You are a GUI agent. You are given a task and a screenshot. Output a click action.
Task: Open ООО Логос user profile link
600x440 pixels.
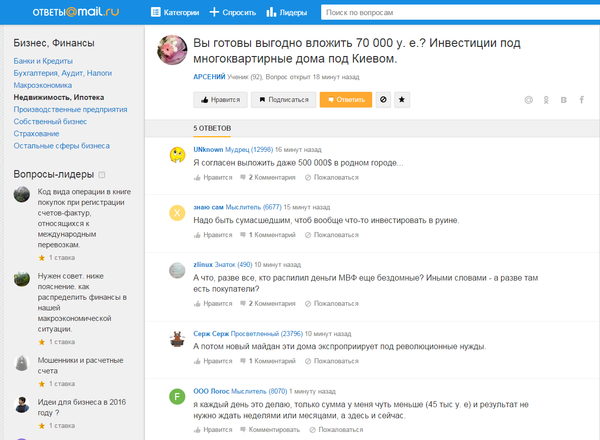pos(211,391)
